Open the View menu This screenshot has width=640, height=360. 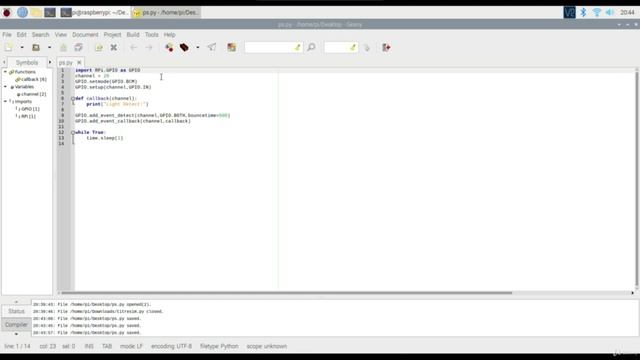coord(60,35)
